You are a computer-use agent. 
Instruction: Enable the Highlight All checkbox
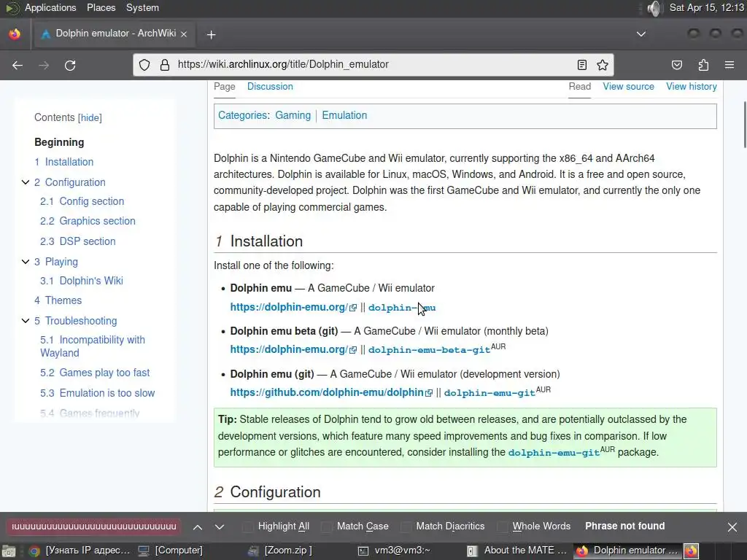coord(248,526)
